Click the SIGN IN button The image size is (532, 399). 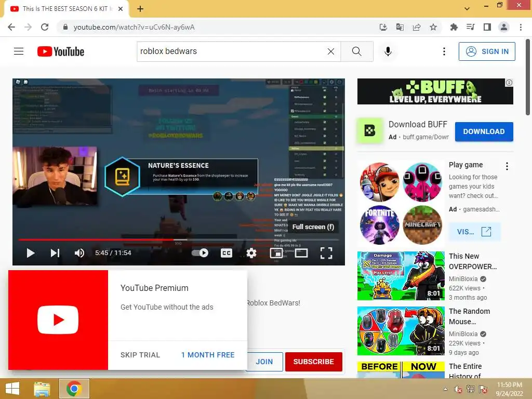tap(487, 51)
